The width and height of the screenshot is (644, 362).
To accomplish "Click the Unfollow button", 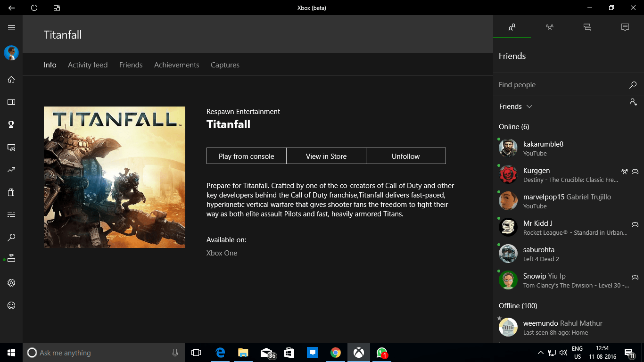I will (406, 156).
